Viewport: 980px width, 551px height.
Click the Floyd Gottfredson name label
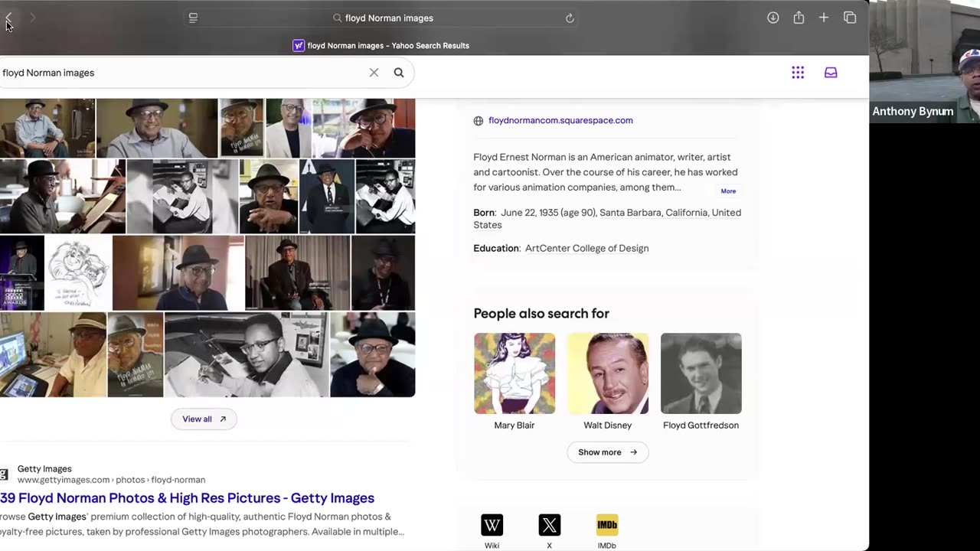(x=701, y=425)
